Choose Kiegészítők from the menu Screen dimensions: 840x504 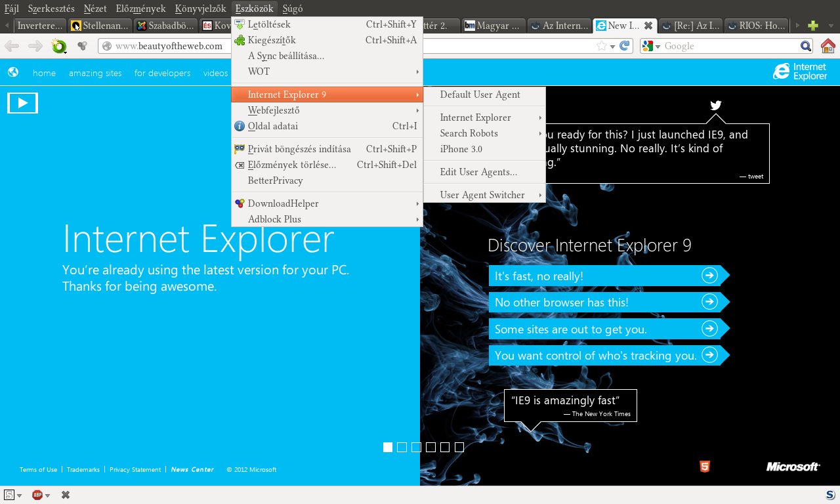(327, 40)
